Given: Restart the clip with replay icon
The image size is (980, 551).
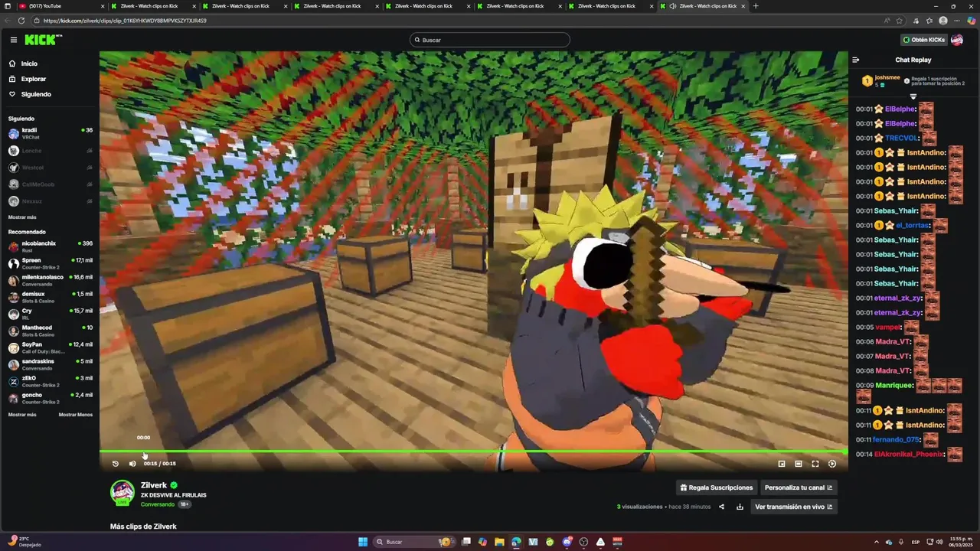Looking at the screenshot, I should 116,463.
